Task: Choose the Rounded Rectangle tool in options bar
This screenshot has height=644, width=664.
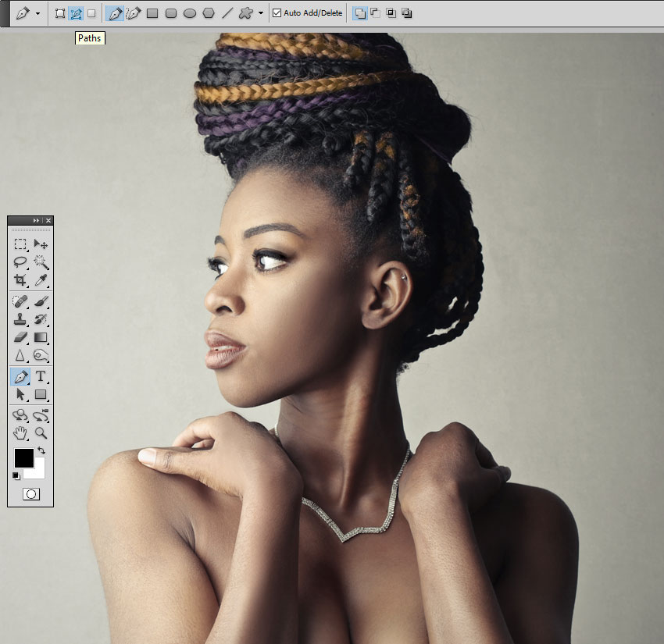Action: pyautogui.click(x=170, y=13)
